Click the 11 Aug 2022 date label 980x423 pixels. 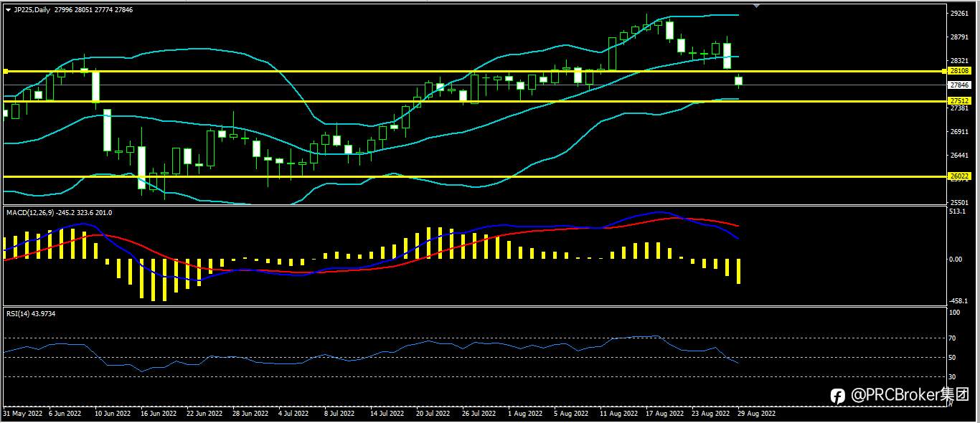pos(618,414)
